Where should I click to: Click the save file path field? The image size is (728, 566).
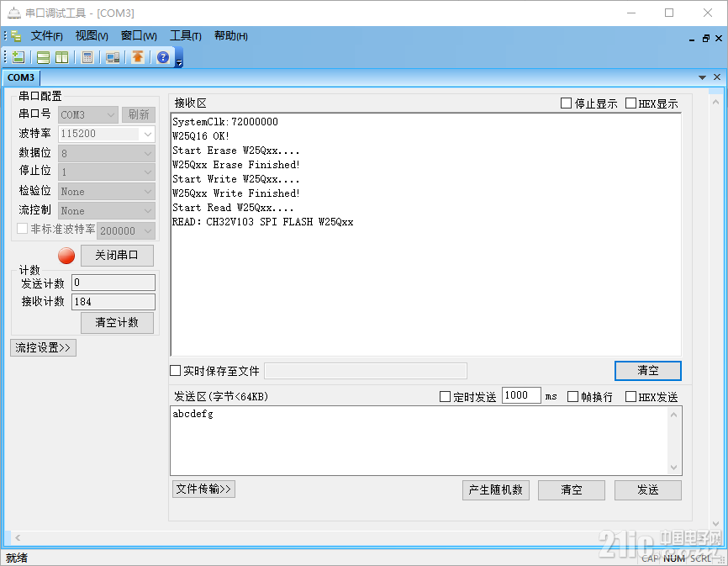tap(366, 371)
